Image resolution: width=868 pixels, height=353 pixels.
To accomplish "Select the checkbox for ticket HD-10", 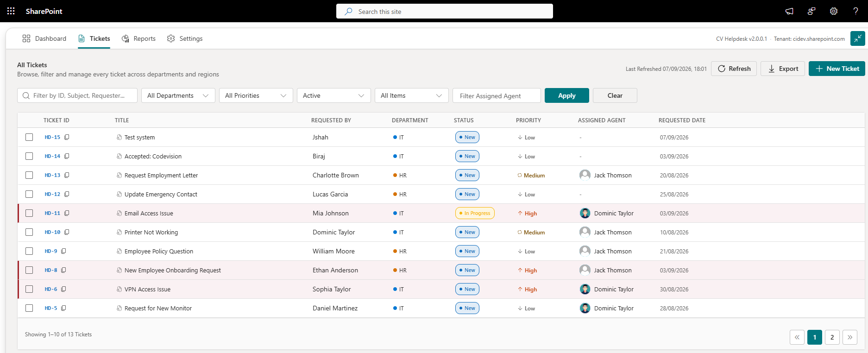I will (29, 232).
